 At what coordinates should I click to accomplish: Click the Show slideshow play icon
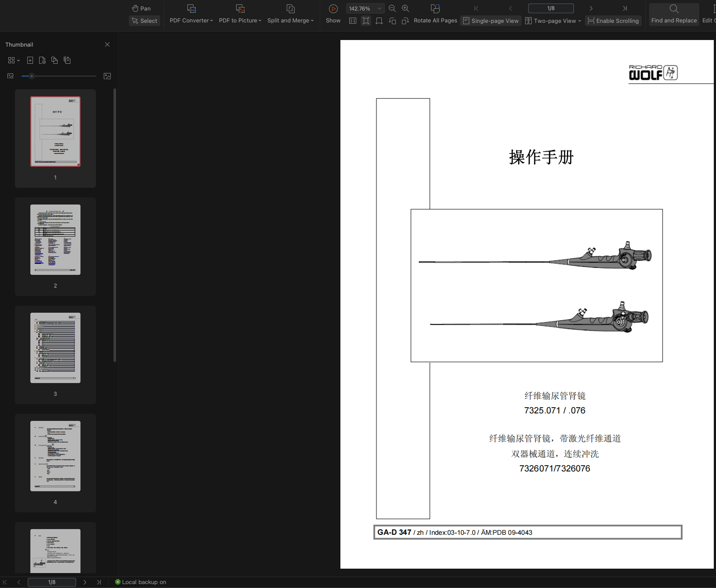click(x=333, y=9)
